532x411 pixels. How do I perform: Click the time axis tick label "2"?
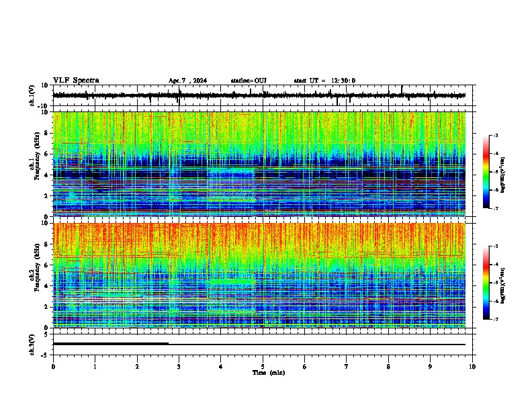tap(137, 367)
